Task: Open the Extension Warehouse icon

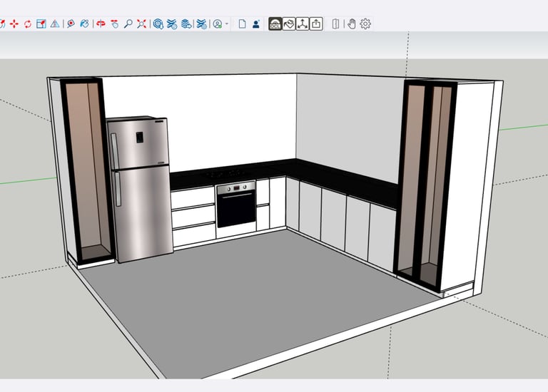Action: (172, 24)
